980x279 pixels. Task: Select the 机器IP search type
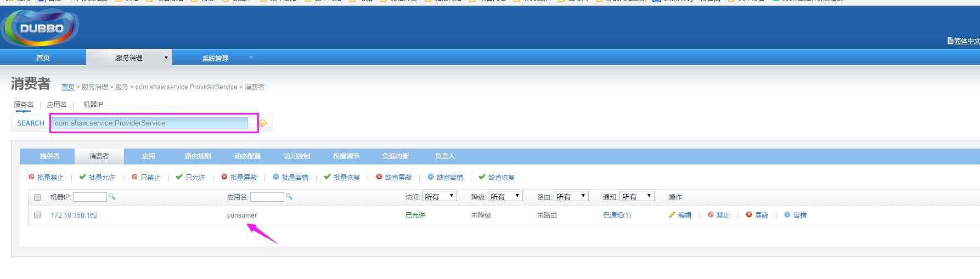pos(93,105)
